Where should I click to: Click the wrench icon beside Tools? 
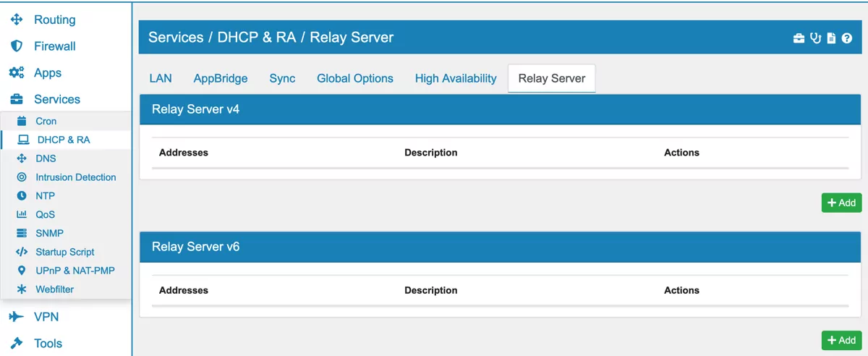(x=17, y=344)
